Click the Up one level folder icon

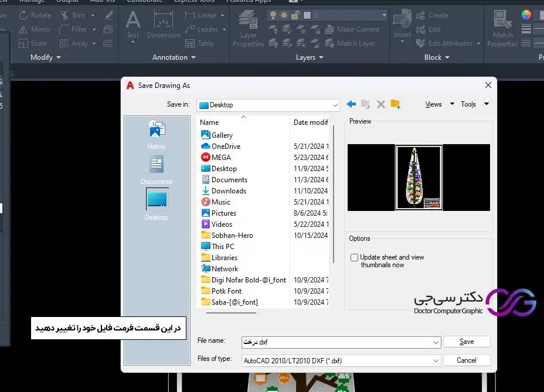pyautogui.click(x=366, y=104)
